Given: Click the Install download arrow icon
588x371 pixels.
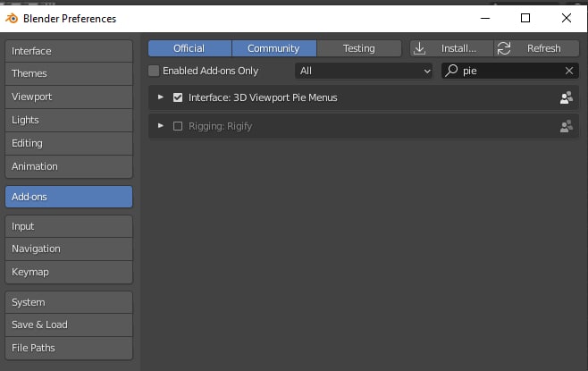Looking at the screenshot, I should tap(420, 48).
